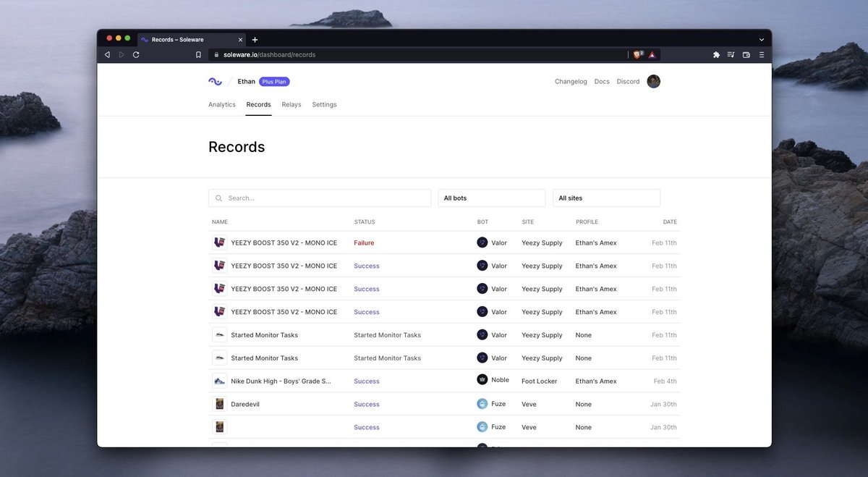
Task: Open the All bots dropdown
Action: (x=492, y=198)
